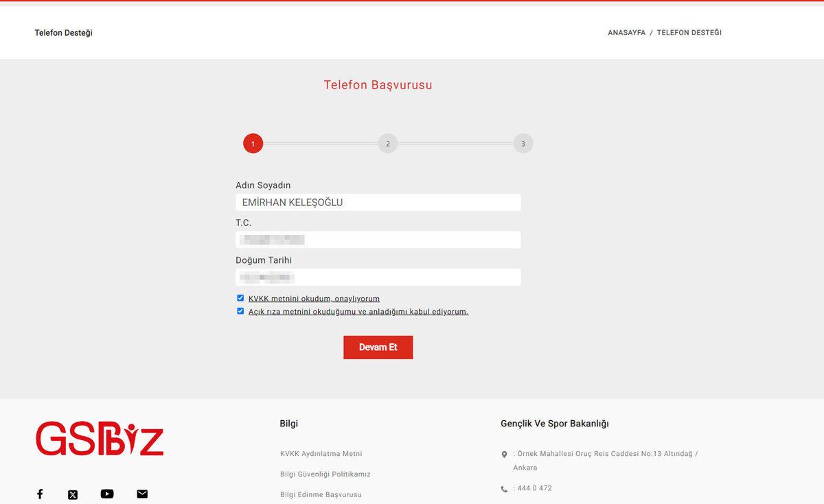This screenshot has height=504, width=824.
Task: Navigate to ANASAYFA breadcrumb
Action: point(626,32)
